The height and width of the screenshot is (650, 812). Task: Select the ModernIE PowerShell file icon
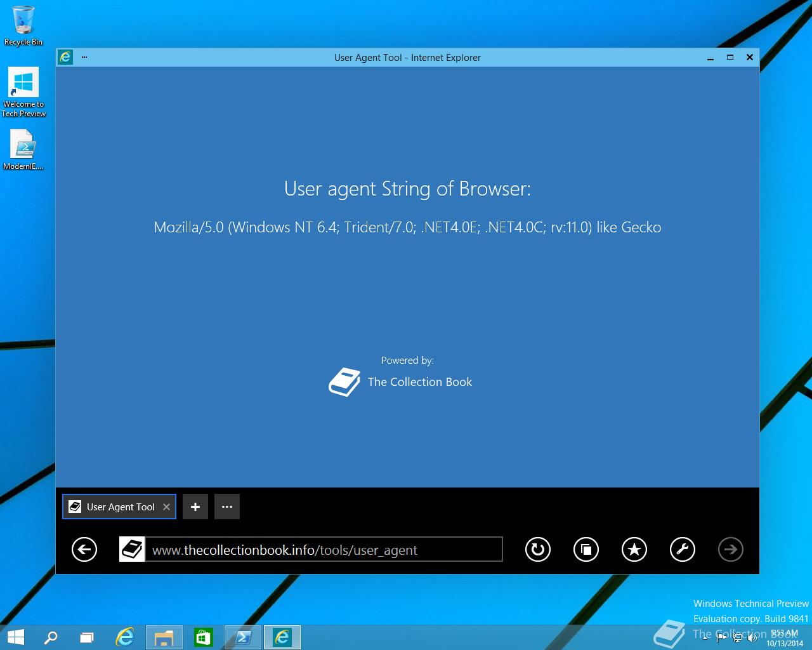(x=23, y=150)
